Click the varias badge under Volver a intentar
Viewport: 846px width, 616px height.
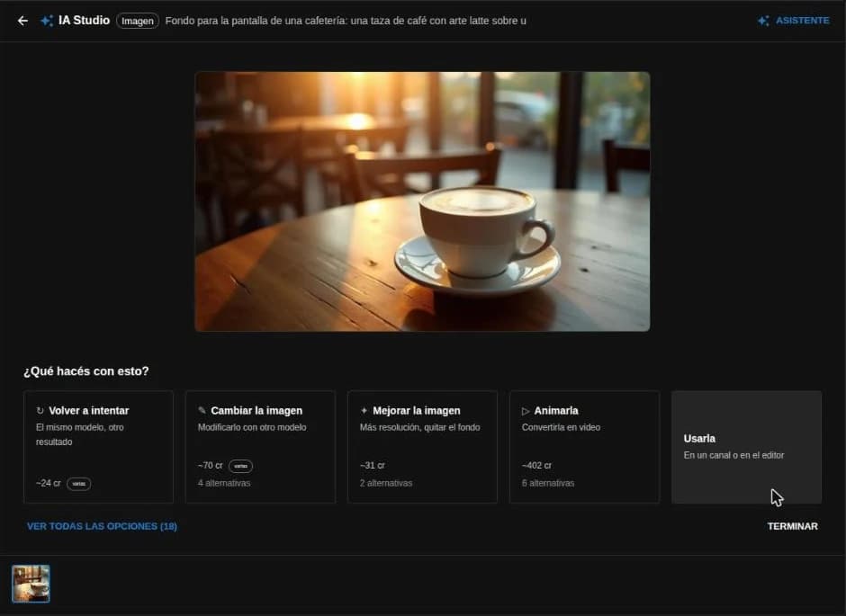click(x=79, y=484)
